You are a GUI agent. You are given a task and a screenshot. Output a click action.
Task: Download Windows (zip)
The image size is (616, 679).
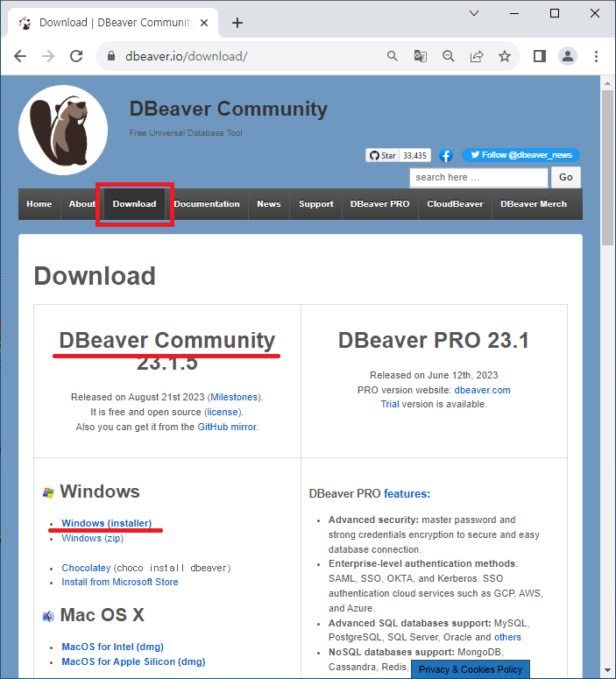(92, 538)
